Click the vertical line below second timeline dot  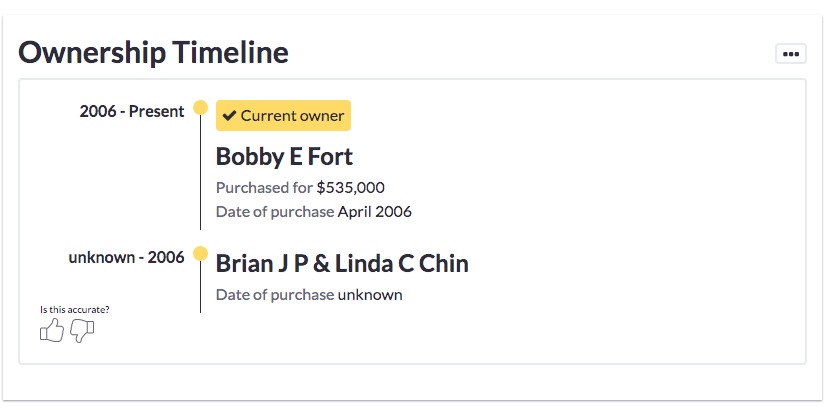201,287
